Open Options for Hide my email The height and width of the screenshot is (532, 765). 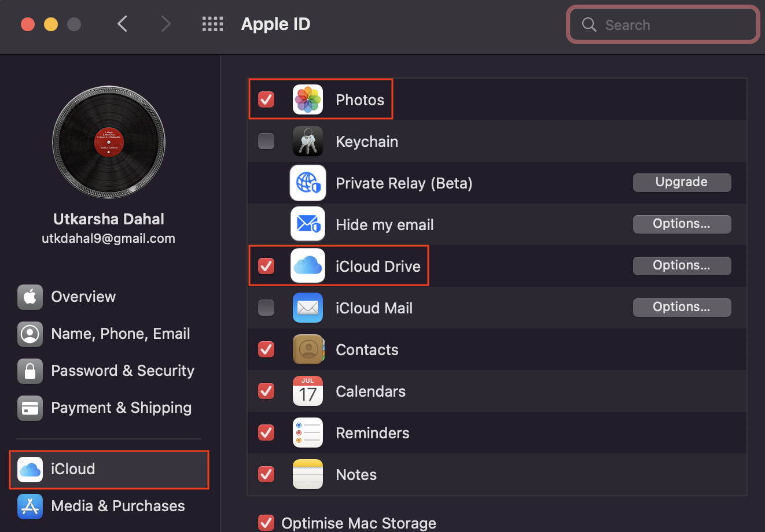pyautogui.click(x=682, y=224)
